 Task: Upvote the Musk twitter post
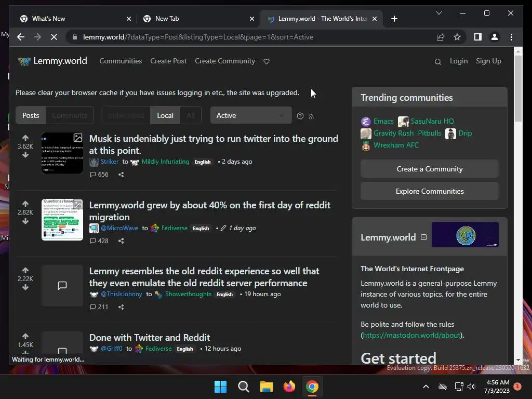(x=25, y=138)
